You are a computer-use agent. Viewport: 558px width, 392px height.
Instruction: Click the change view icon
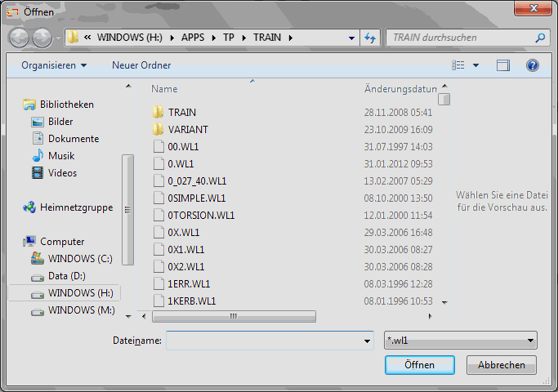pyautogui.click(x=459, y=65)
